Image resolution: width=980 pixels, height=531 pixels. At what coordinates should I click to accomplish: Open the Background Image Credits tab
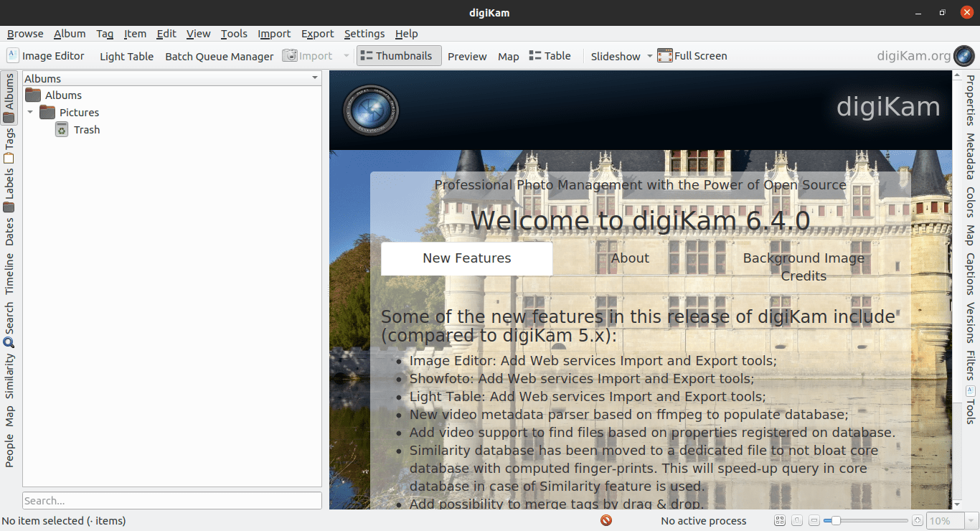click(804, 267)
